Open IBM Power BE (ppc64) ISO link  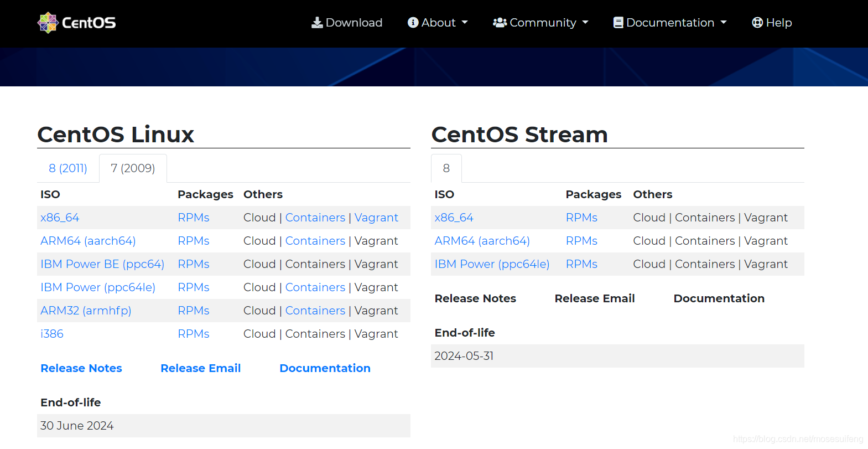click(x=102, y=264)
